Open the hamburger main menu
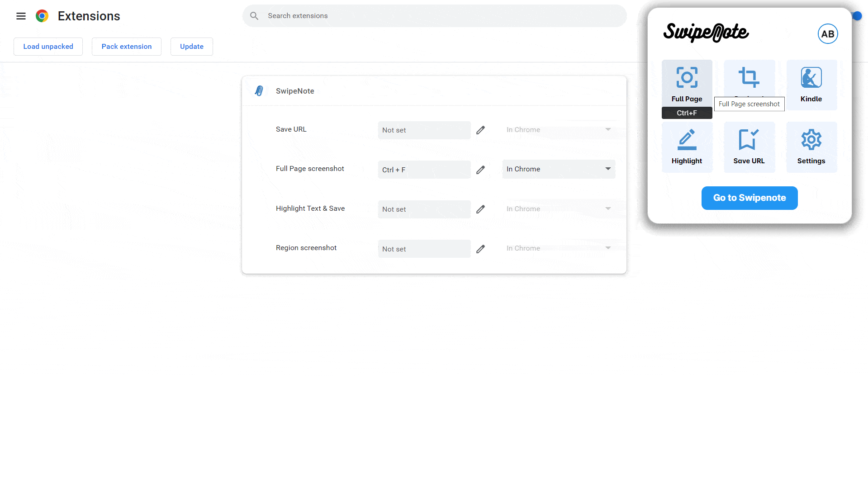Viewport: 868px width, 488px height. click(x=21, y=16)
